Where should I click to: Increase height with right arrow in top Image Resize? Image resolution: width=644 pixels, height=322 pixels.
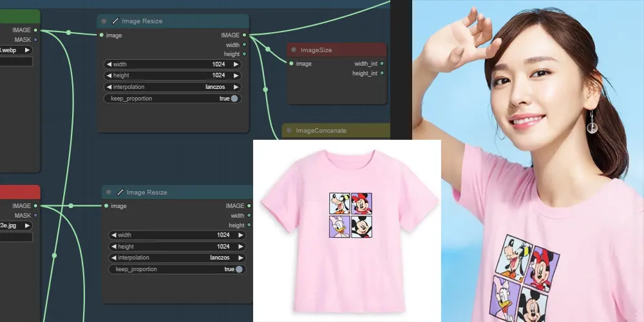tap(236, 75)
